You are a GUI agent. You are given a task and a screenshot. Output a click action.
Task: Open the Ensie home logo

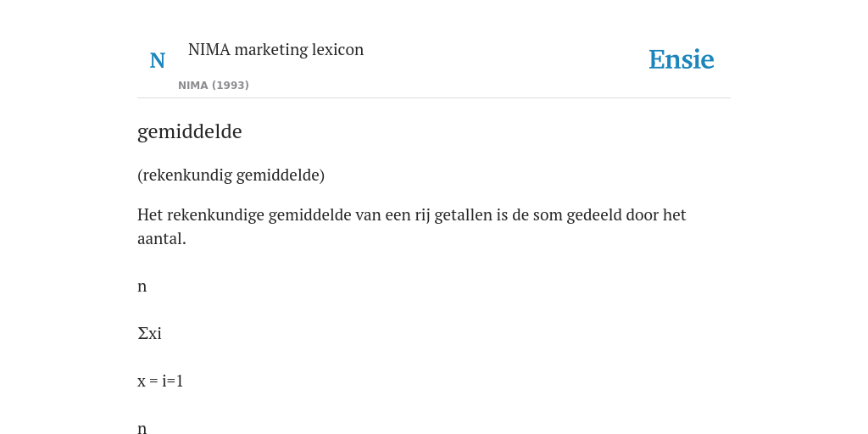[681, 59]
